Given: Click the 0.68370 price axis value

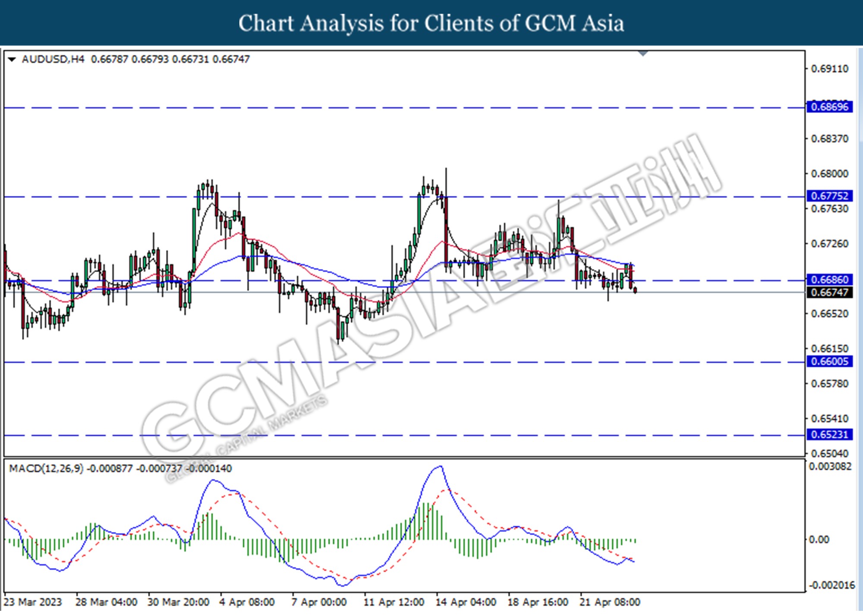Looking at the screenshot, I should pyautogui.click(x=829, y=138).
